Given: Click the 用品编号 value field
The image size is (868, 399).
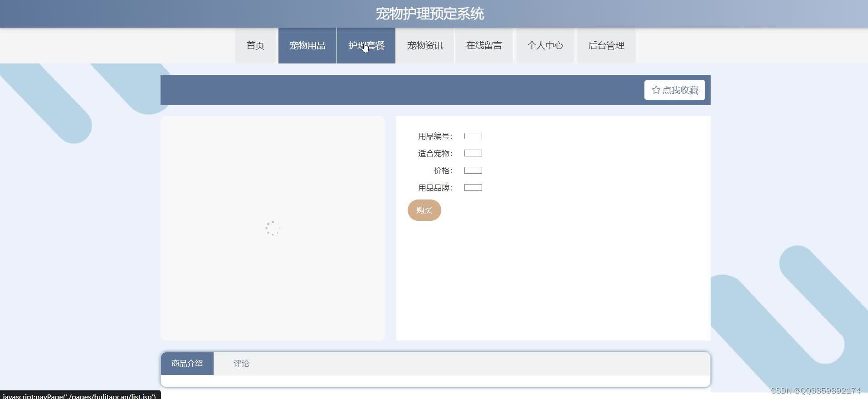Looking at the screenshot, I should click(x=473, y=136).
